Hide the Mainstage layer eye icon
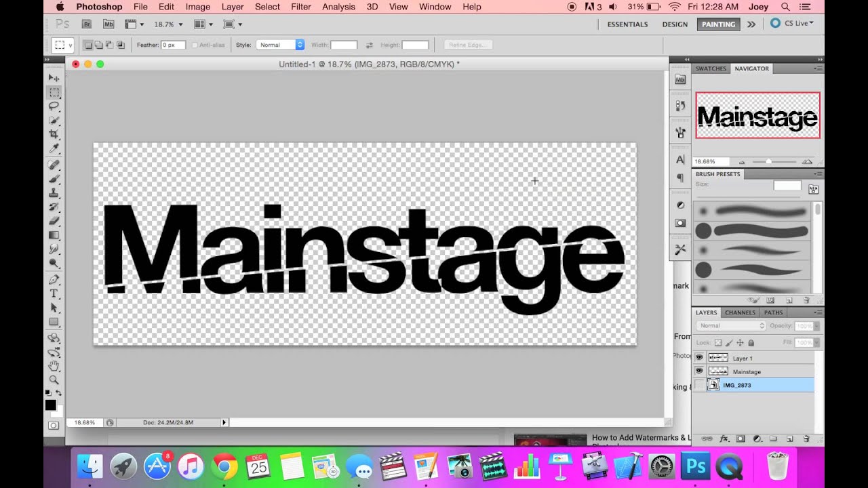 tap(699, 371)
